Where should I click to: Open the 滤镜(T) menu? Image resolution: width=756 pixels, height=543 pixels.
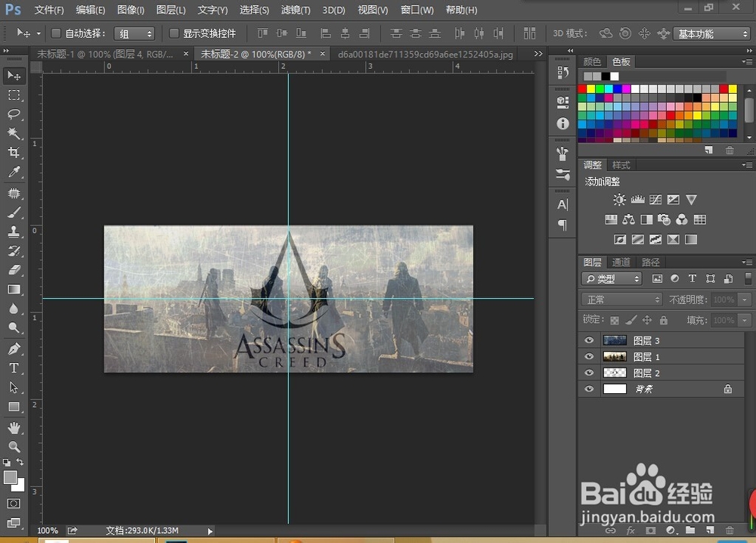pyautogui.click(x=296, y=10)
